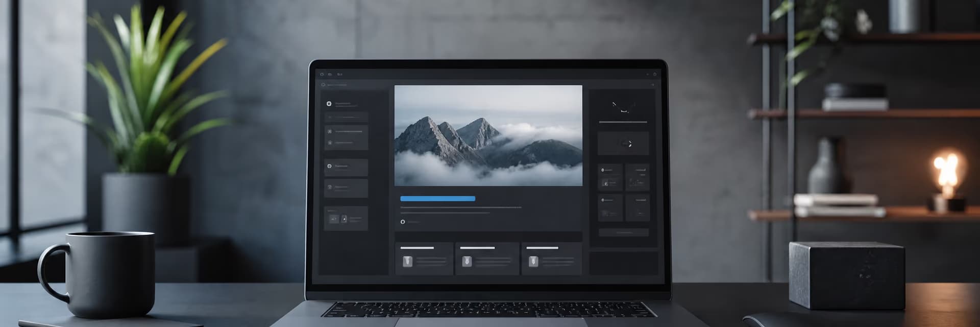Click the icon at the top-right window corner

tap(655, 75)
